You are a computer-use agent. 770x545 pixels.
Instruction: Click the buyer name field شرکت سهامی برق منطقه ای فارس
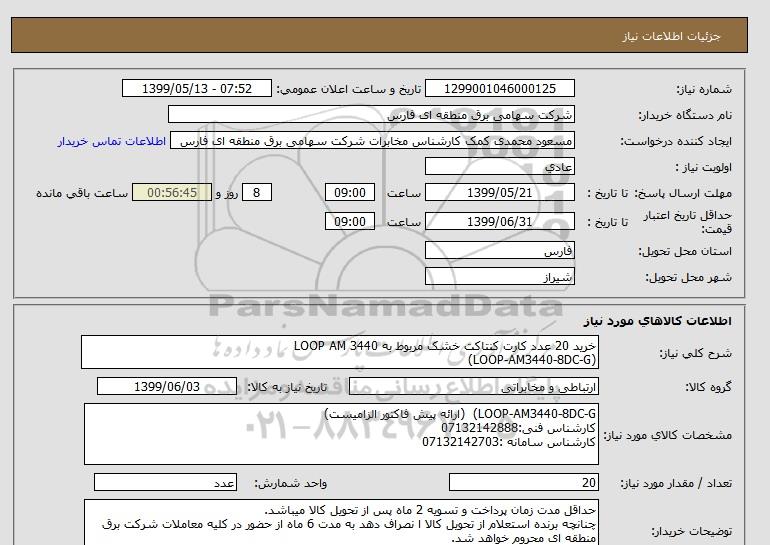(371, 114)
